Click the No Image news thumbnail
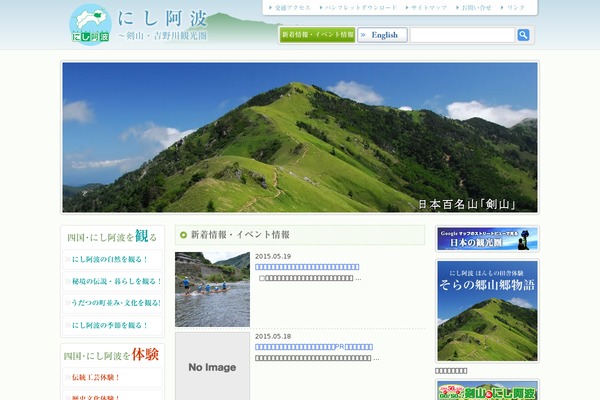Image resolution: width=600 pixels, height=400 pixels. coord(212,366)
